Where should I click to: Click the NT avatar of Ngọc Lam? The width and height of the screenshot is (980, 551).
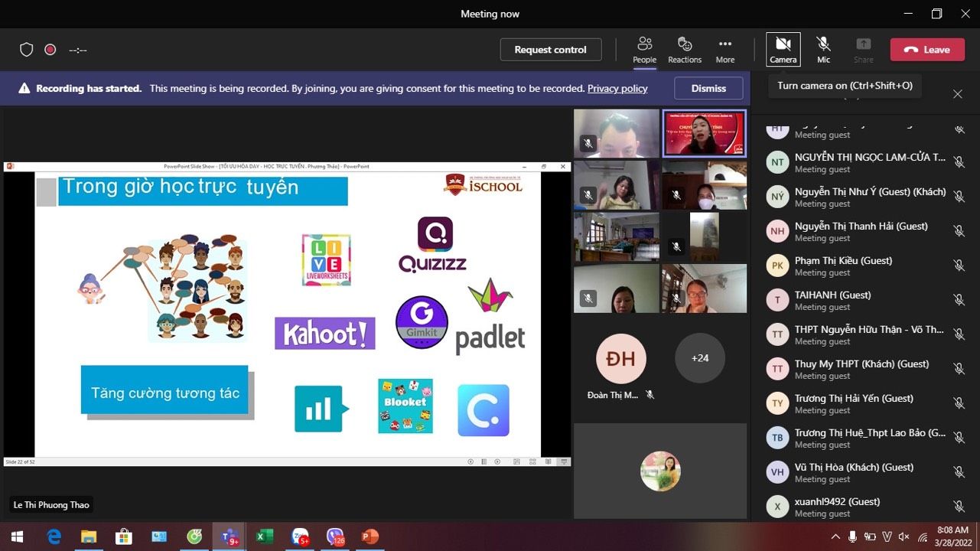coord(778,162)
